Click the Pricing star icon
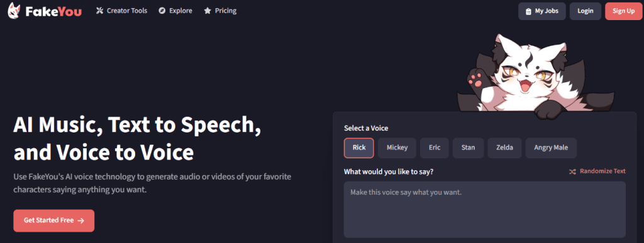 point(208,11)
